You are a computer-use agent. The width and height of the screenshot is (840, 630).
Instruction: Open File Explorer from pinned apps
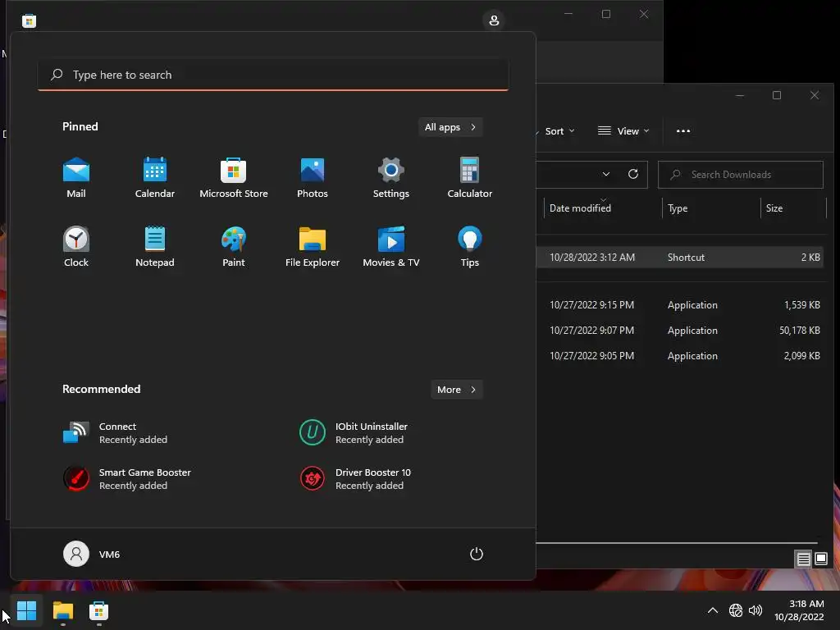(x=313, y=247)
